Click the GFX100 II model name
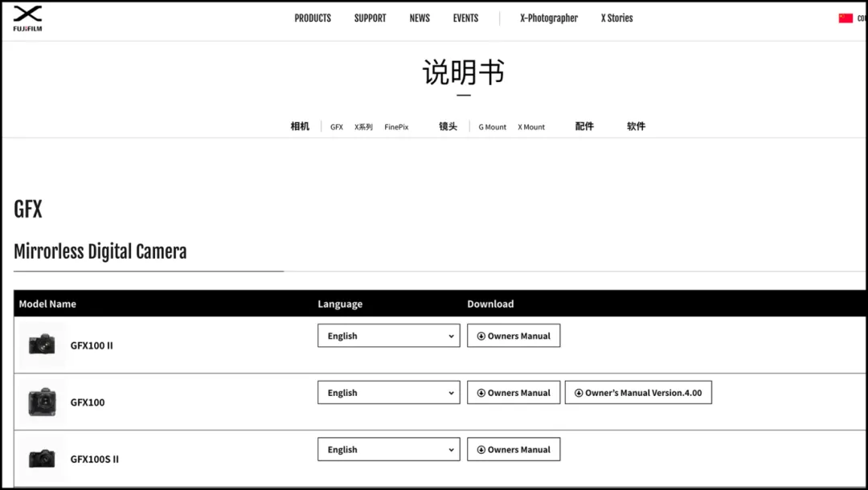This screenshot has height=490, width=868. point(92,345)
